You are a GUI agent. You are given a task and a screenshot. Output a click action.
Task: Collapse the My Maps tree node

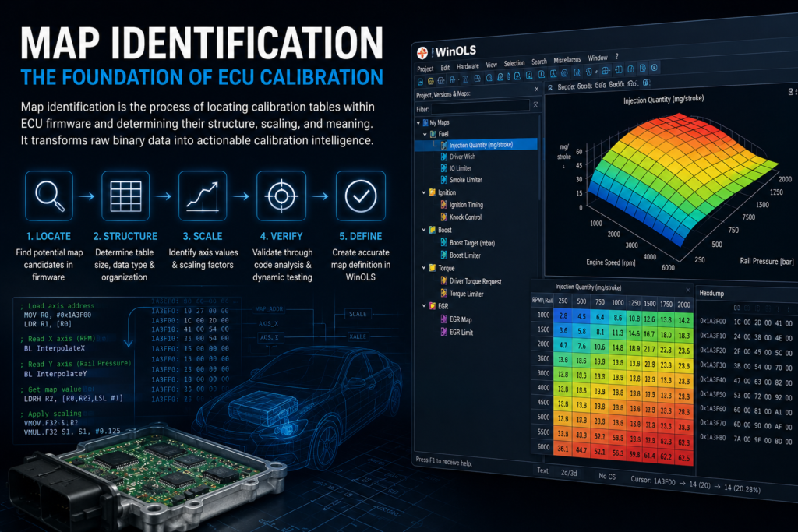(418, 122)
